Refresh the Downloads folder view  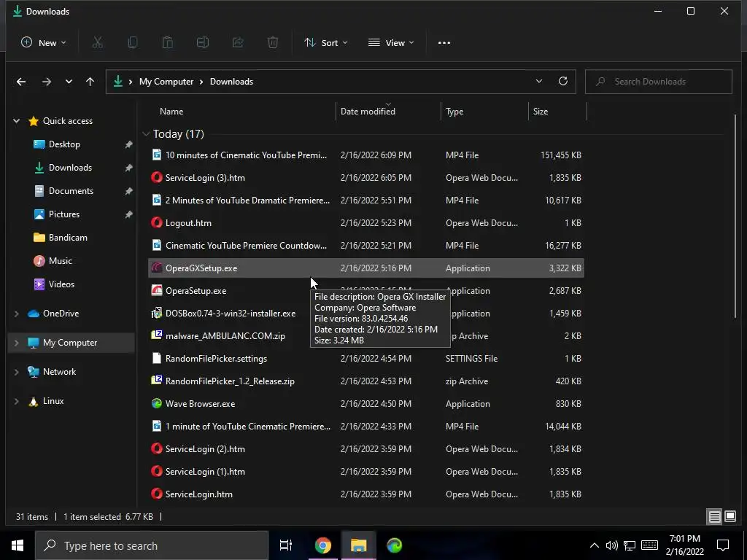(x=562, y=81)
